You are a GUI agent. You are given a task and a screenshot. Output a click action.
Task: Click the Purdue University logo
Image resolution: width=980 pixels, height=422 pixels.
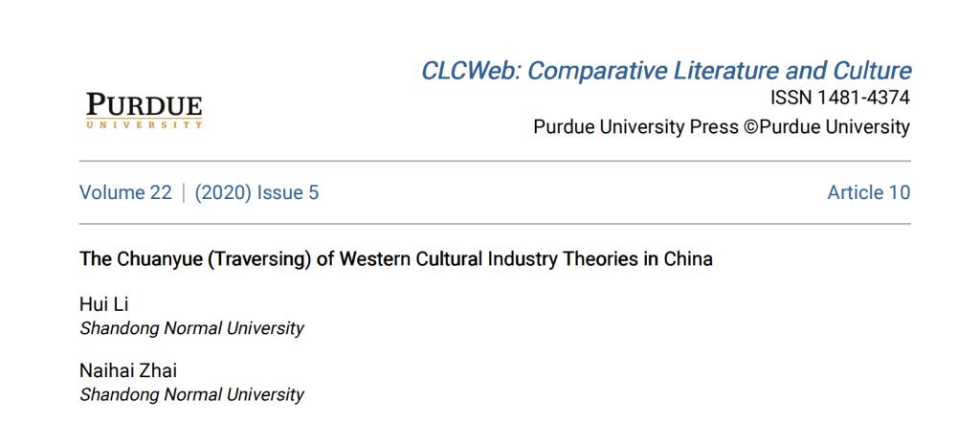(145, 110)
